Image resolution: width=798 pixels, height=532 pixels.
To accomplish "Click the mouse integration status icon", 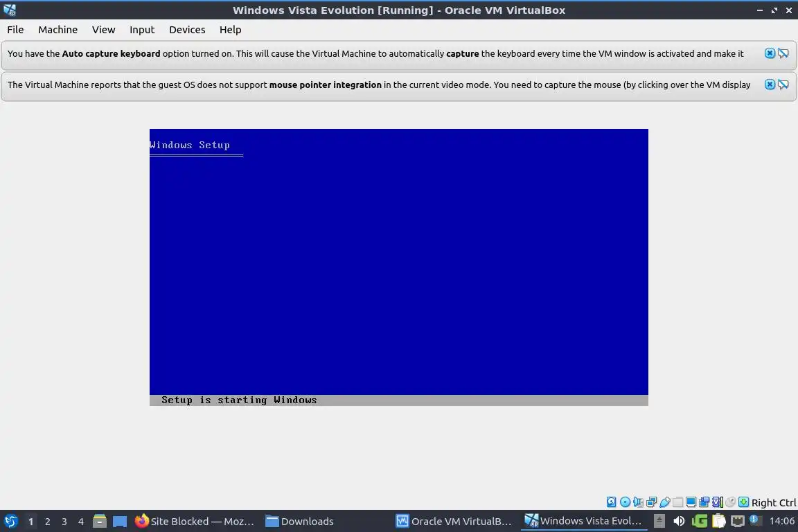I will (x=731, y=502).
